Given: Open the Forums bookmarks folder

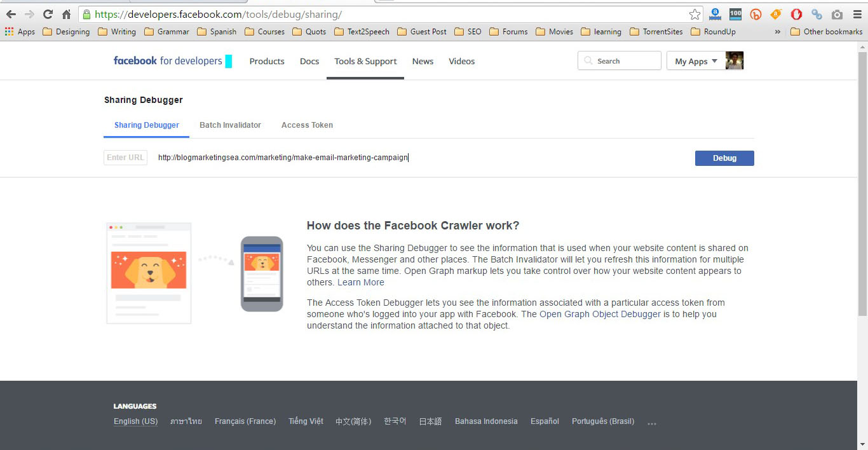Looking at the screenshot, I should 508,31.
